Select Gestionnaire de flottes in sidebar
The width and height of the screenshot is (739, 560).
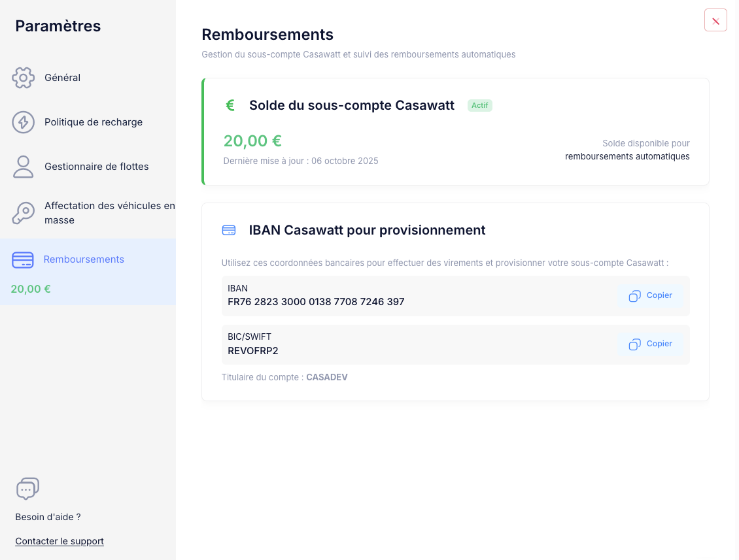tap(96, 167)
